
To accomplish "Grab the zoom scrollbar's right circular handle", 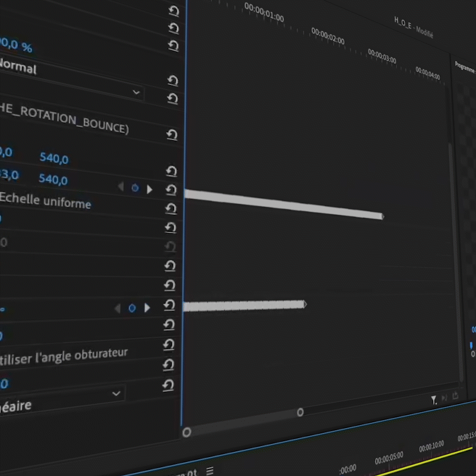I will [300, 412].
